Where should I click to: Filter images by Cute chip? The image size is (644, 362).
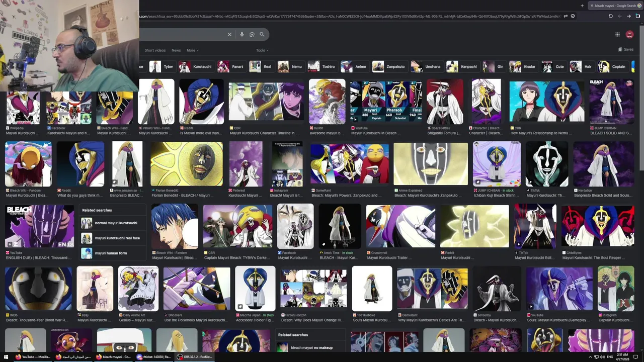click(x=553, y=66)
